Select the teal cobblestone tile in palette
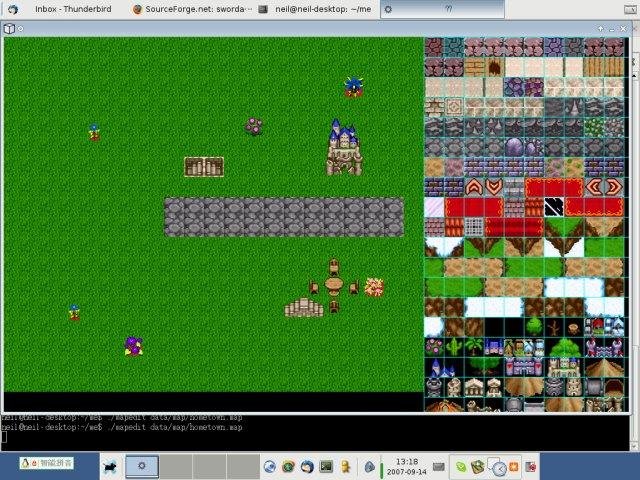 pyautogui.click(x=454, y=47)
